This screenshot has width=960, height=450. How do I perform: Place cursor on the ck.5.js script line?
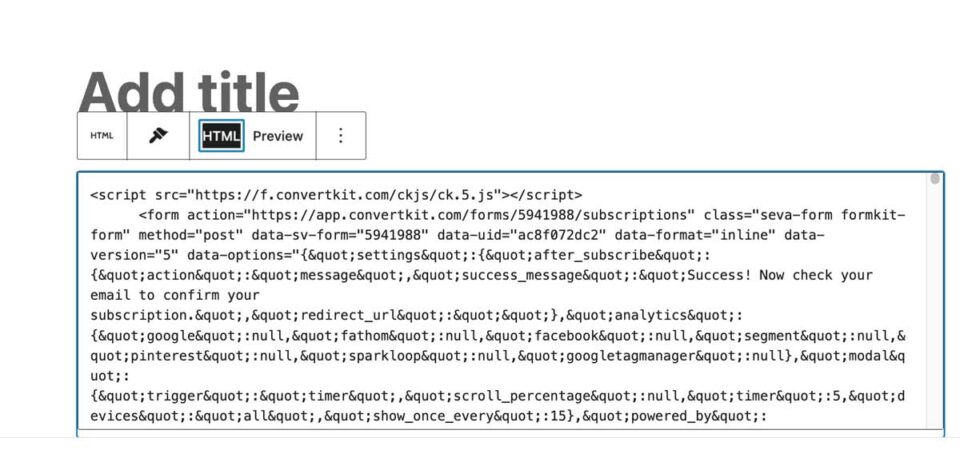[336, 195]
